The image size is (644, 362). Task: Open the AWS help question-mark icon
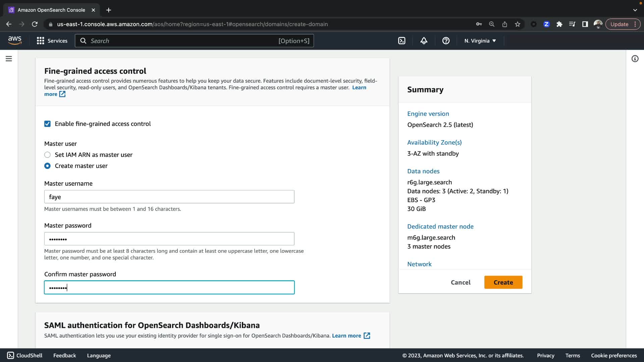click(446, 41)
